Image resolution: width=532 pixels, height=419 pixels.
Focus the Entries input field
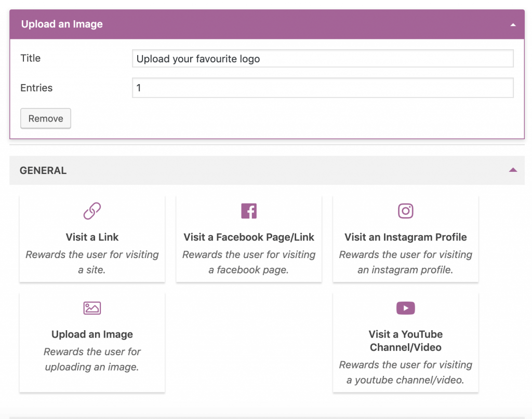(323, 88)
